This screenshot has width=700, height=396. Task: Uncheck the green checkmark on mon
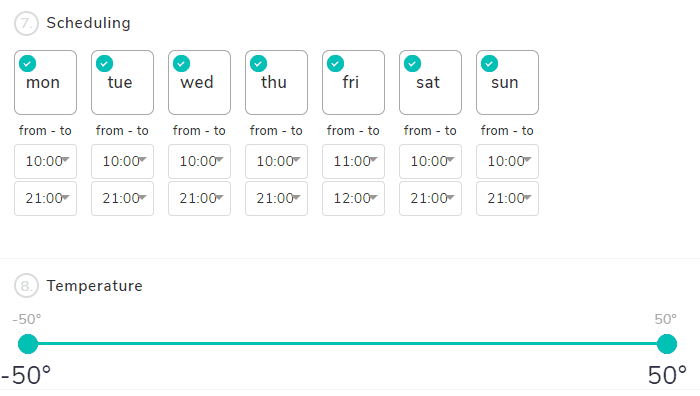pos(27,64)
